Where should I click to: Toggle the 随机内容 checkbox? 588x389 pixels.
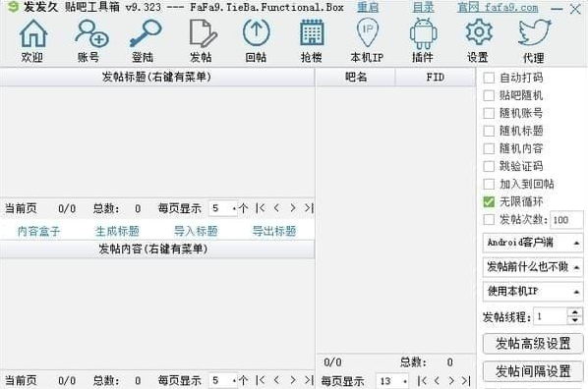pyautogui.click(x=489, y=148)
